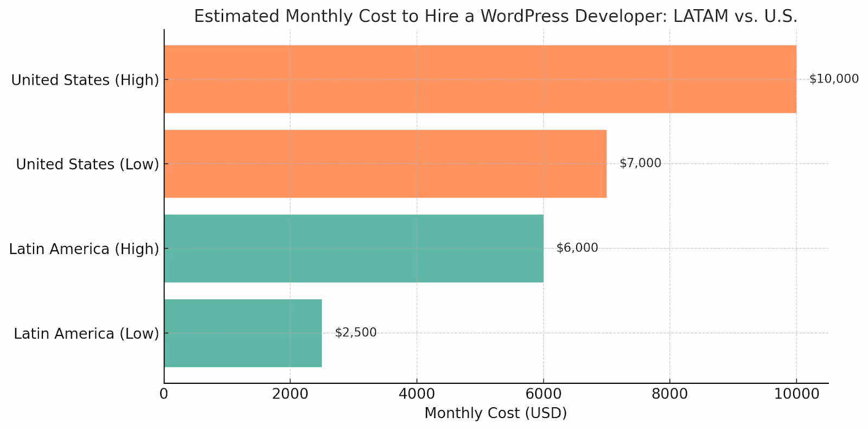The width and height of the screenshot is (868, 430).
Task: Click the $7,000 value label
Action: click(x=640, y=163)
